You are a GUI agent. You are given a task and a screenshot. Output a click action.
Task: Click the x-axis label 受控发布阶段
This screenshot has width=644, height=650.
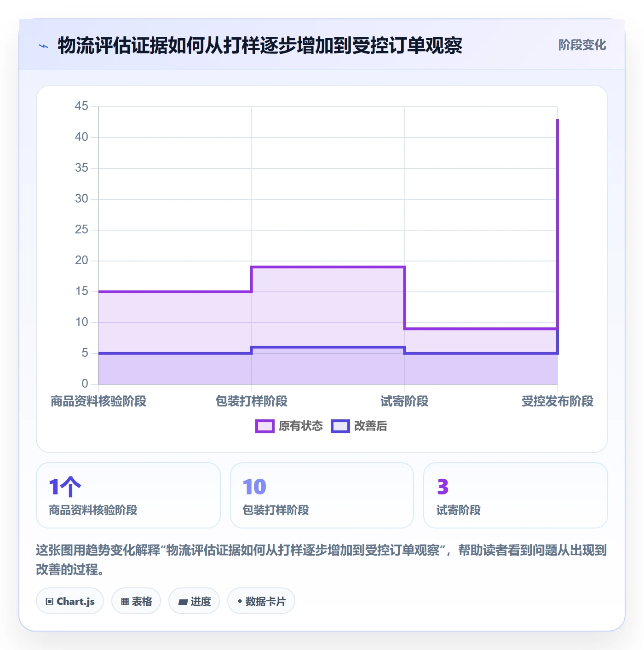pos(558,401)
